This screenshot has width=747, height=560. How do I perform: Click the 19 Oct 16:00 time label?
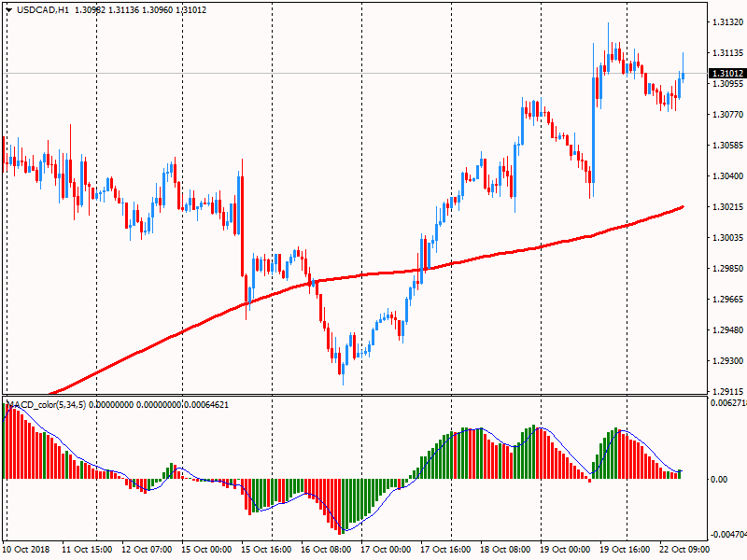(625, 550)
